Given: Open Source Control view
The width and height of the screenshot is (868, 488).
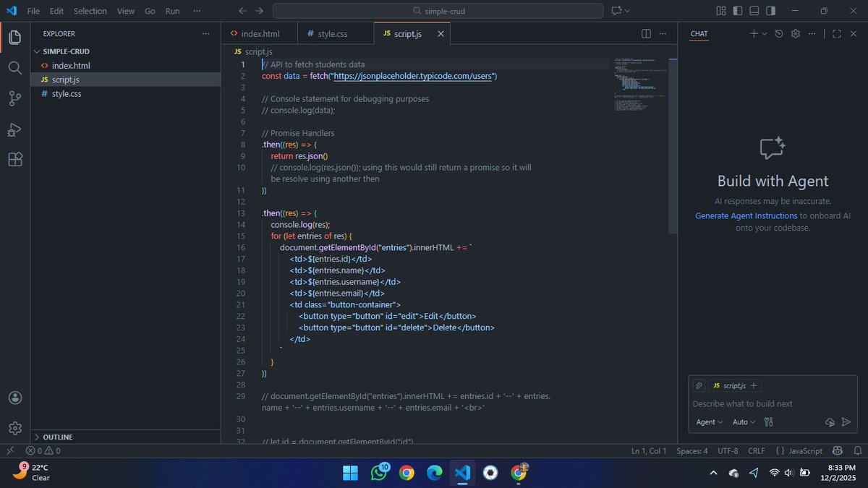Looking at the screenshot, I should 14,99.
